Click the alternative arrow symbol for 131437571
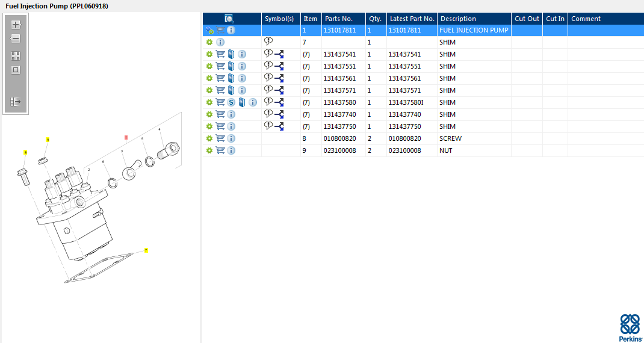 point(279,90)
